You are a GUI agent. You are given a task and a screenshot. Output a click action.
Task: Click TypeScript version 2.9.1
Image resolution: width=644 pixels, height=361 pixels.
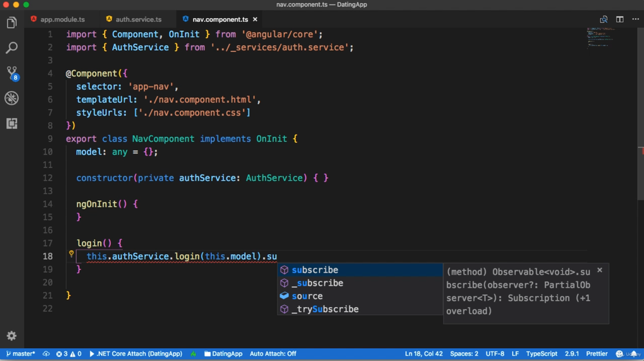tap(571, 354)
